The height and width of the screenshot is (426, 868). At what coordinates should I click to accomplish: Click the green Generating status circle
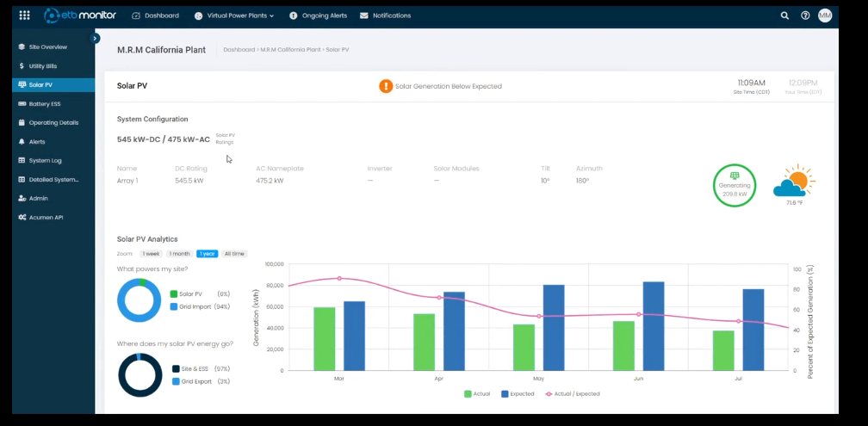[734, 184]
